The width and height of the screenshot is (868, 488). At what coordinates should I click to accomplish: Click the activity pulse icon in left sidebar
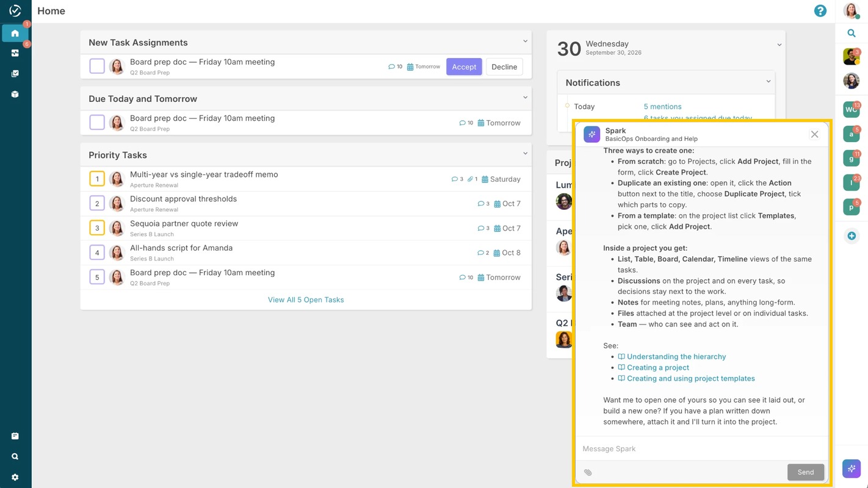(x=15, y=53)
